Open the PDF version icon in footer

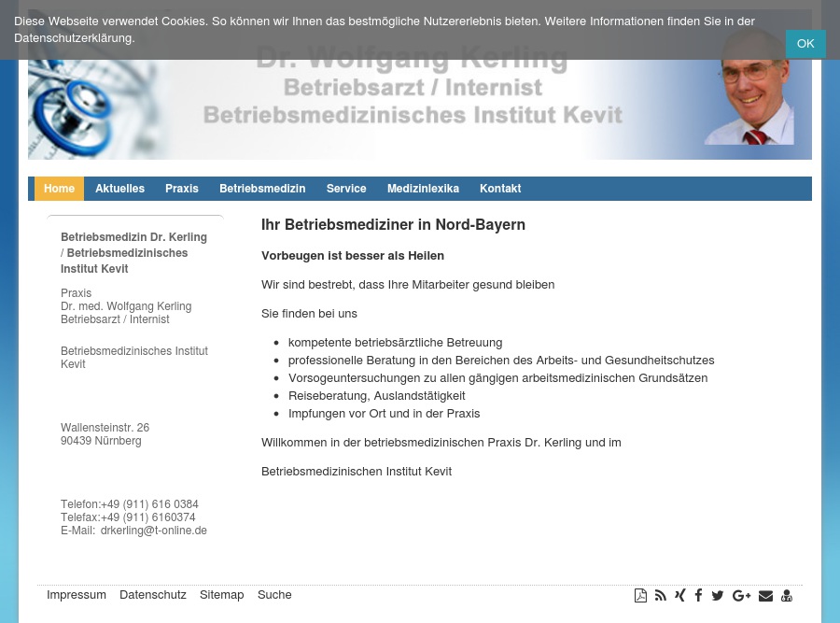coord(640,595)
